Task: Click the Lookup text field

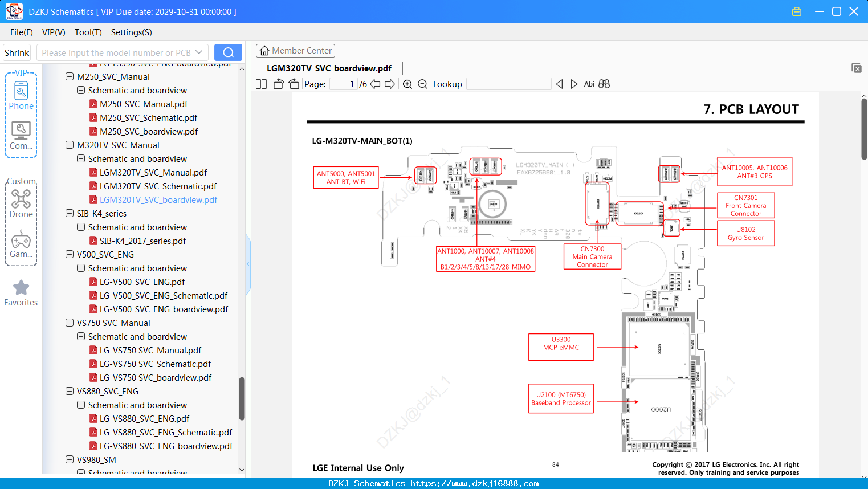Action: [509, 84]
